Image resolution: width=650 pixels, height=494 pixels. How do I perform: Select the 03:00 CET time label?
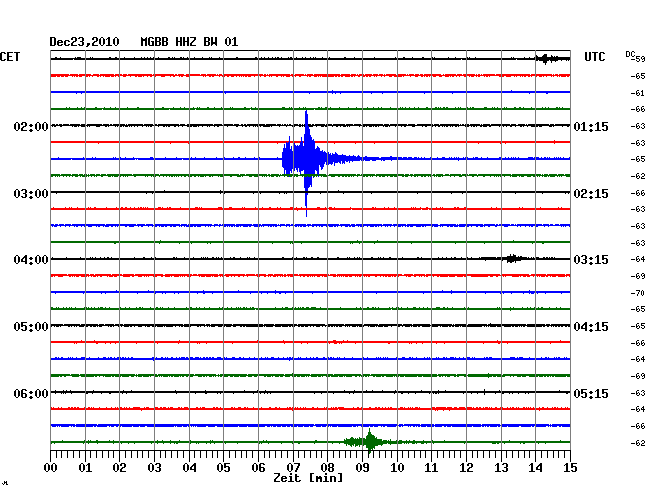click(x=31, y=194)
